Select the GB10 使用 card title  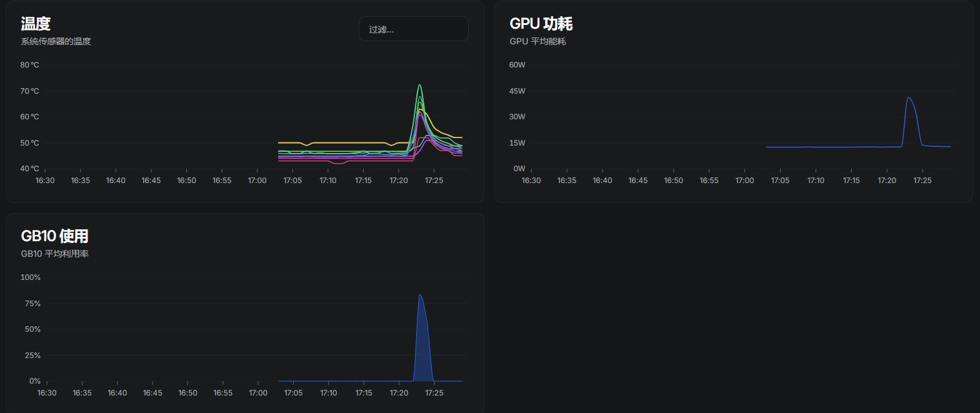click(x=54, y=236)
